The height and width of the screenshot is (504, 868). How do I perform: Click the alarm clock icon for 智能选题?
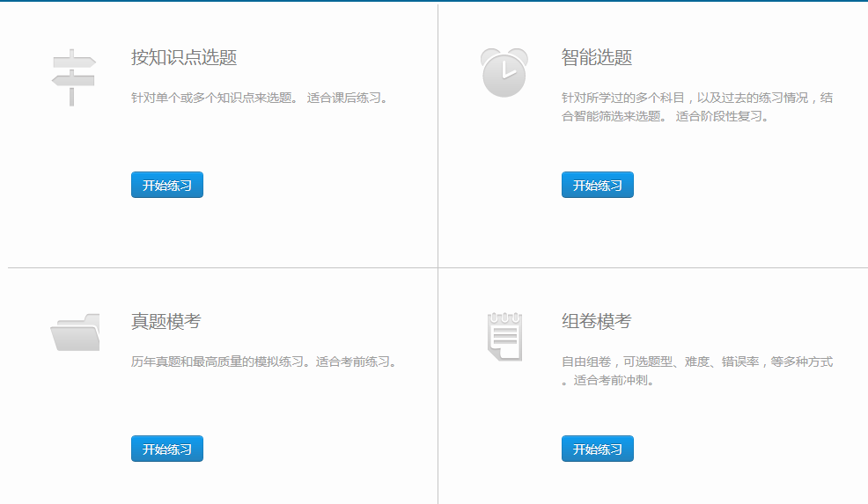coord(504,72)
